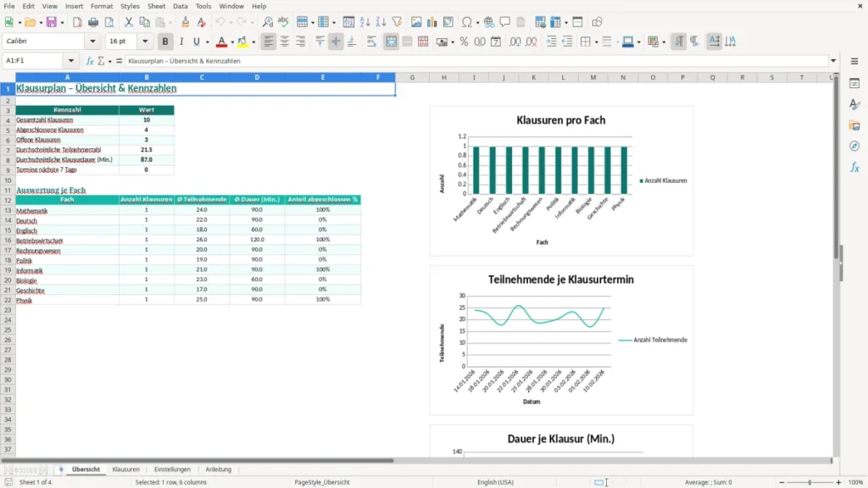Open the Data menu
Image resolution: width=868 pixels, height=488 pixels.
pos(180,6)
